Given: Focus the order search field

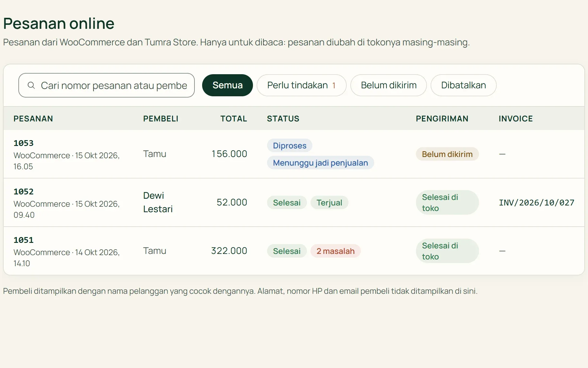Looking at the screenshot, I should coord(107,85).
